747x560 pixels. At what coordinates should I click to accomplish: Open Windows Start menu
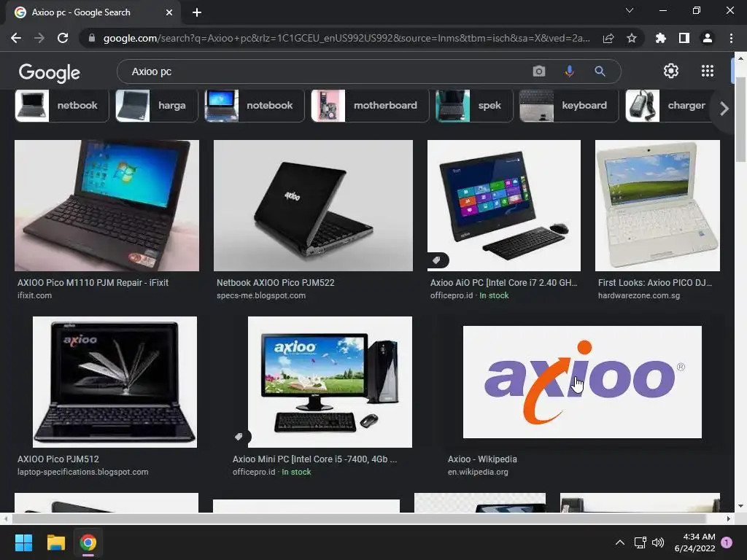(x=23, y=542)
